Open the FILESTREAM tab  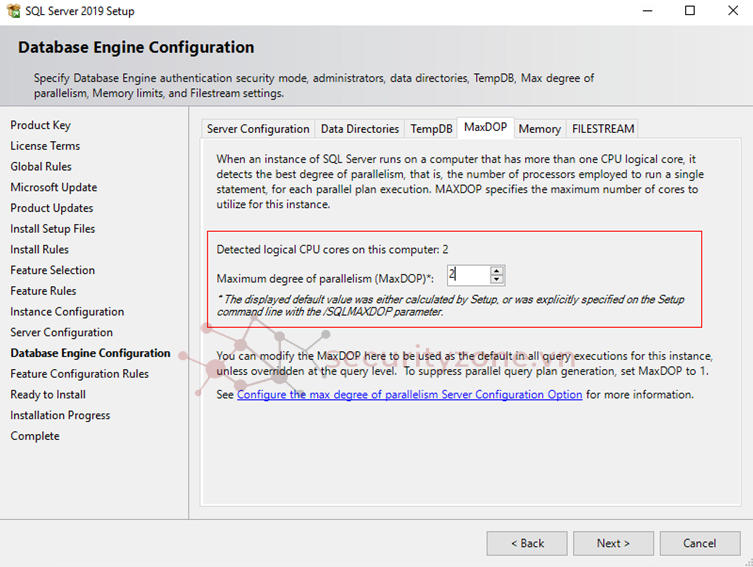tap(602, 129)
